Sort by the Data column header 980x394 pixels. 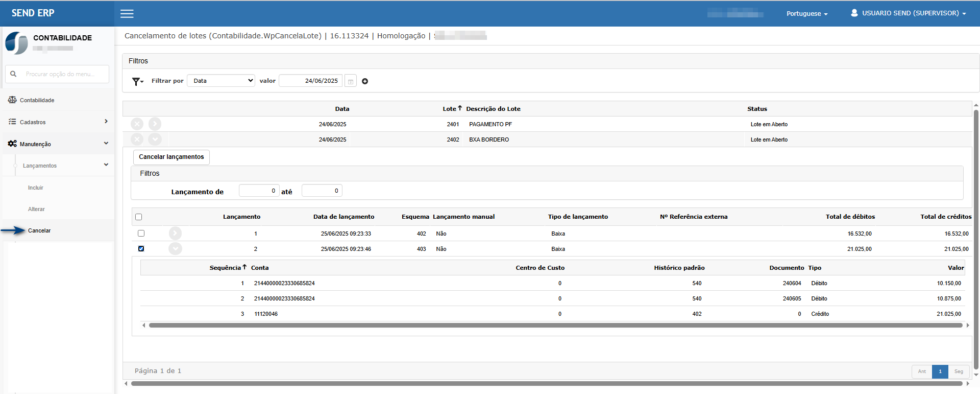(x=342, y=109)
